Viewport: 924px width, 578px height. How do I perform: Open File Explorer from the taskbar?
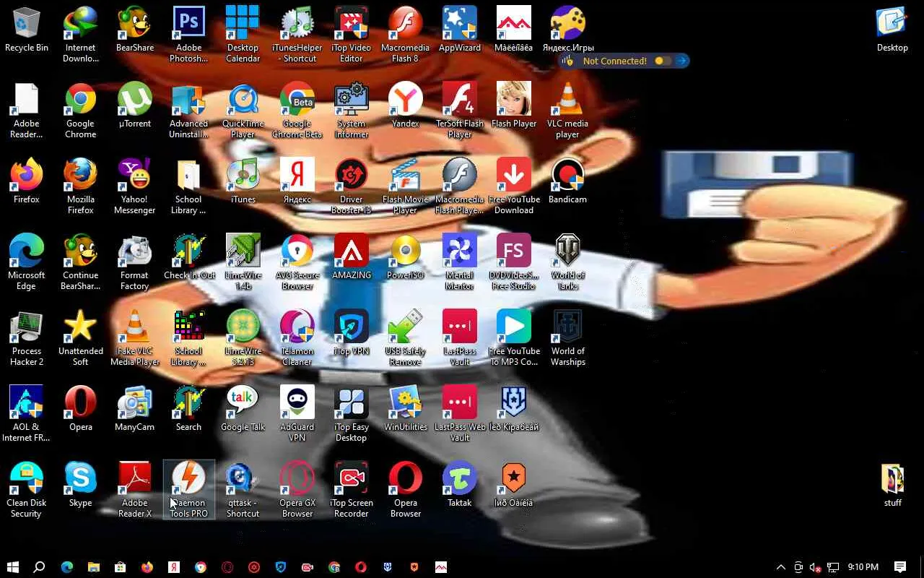(x=93, y=567)
